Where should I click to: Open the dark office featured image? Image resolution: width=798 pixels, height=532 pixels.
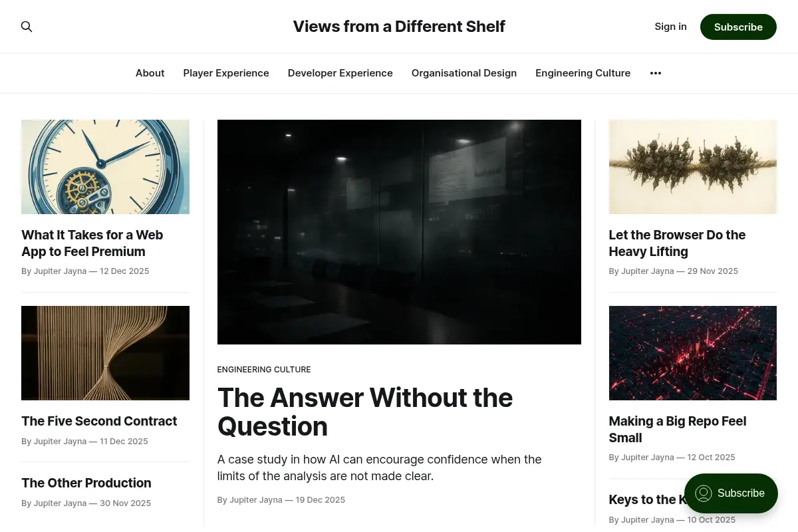pos(399,232)
